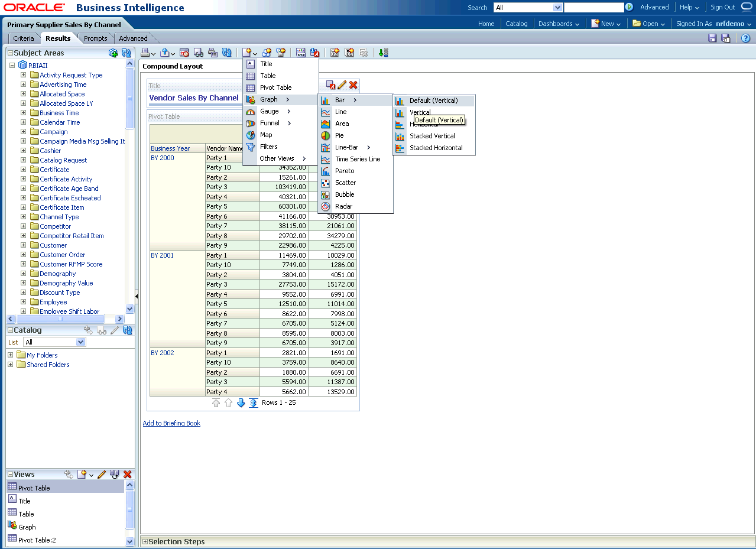Click the green search Go arrow button

[x=629, y=8]
